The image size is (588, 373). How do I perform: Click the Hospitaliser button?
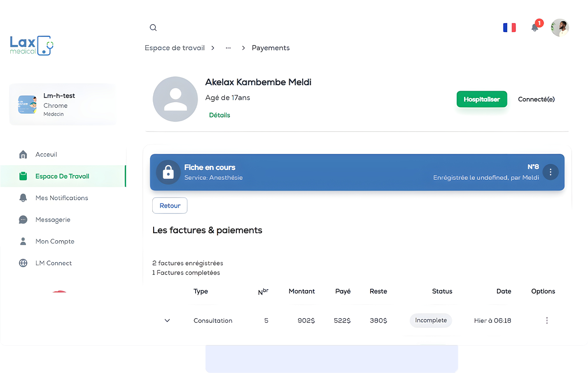481,99
